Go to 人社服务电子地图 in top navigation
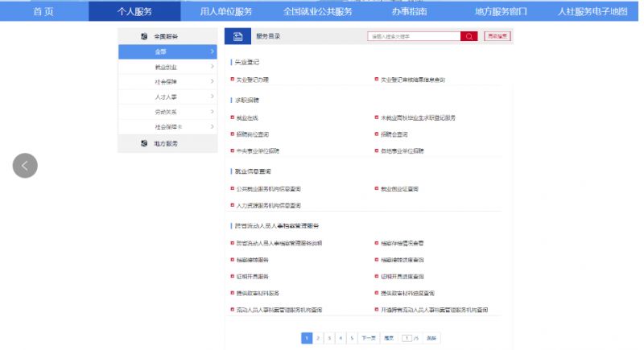The image size is (644, 350). [x=592, y=11]
